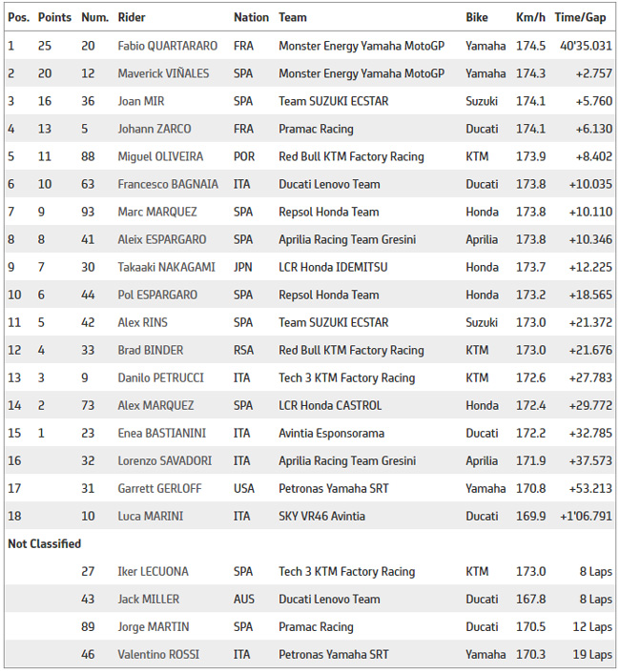Open Luca MARINI rider link
This screenshot has height=672, width=620.
pyautogui.click(x=151, y=516)
